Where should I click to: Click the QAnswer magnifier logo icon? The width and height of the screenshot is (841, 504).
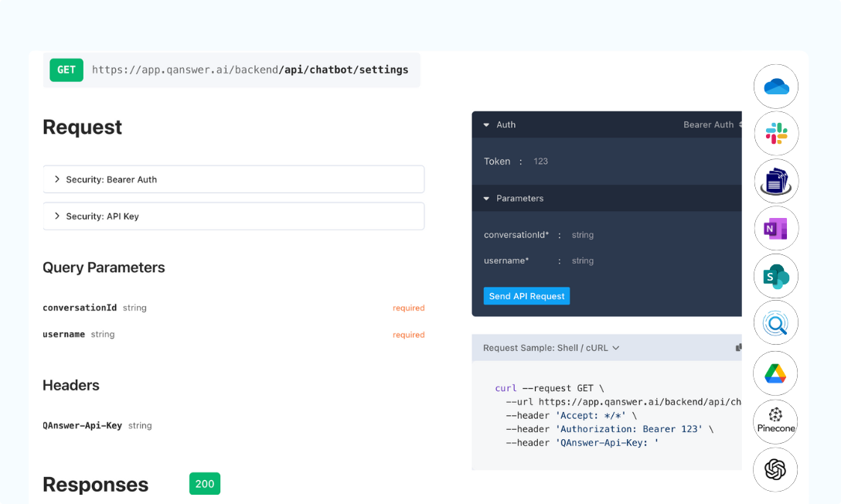click(x=775, y=323)
